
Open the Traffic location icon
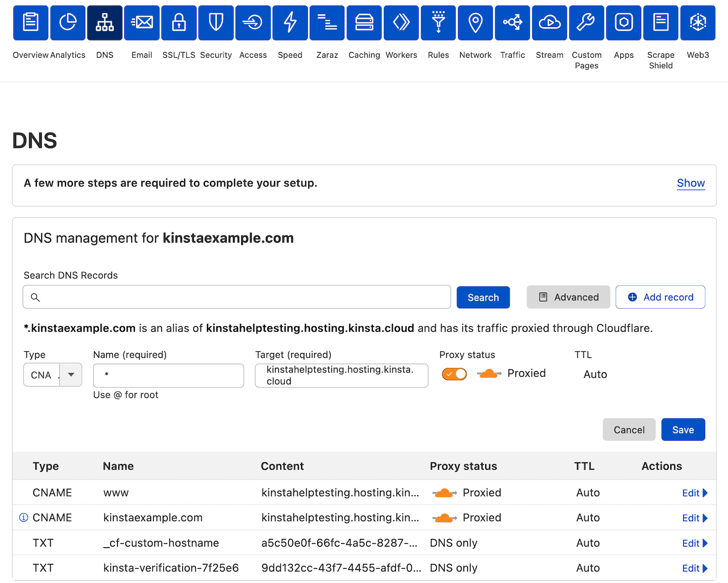pos(512,22)
